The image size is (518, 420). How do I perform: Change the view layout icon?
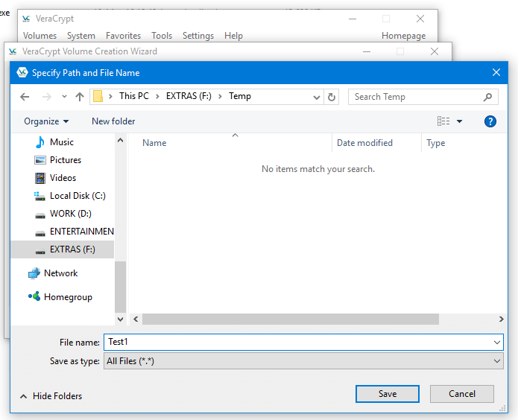[x=443, y=121]
